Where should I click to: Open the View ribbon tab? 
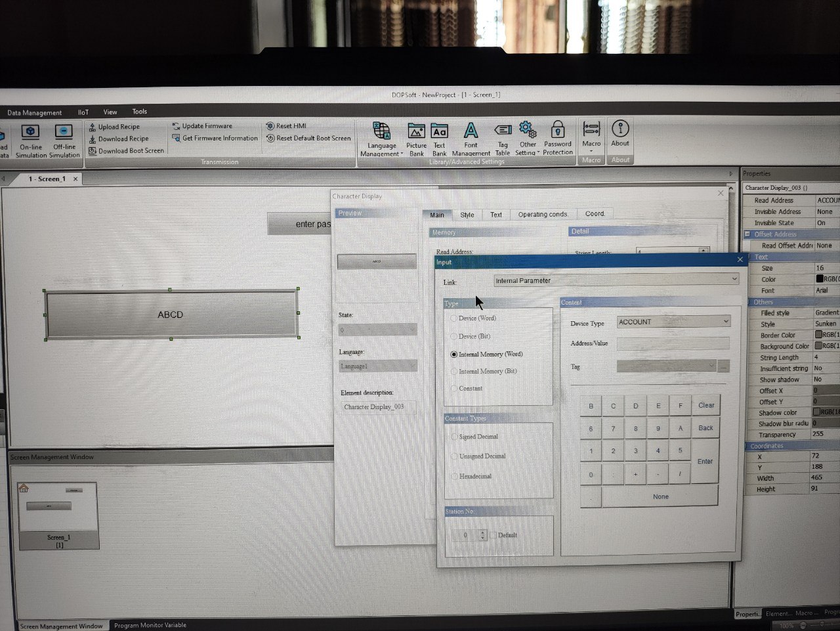(110, 112)
